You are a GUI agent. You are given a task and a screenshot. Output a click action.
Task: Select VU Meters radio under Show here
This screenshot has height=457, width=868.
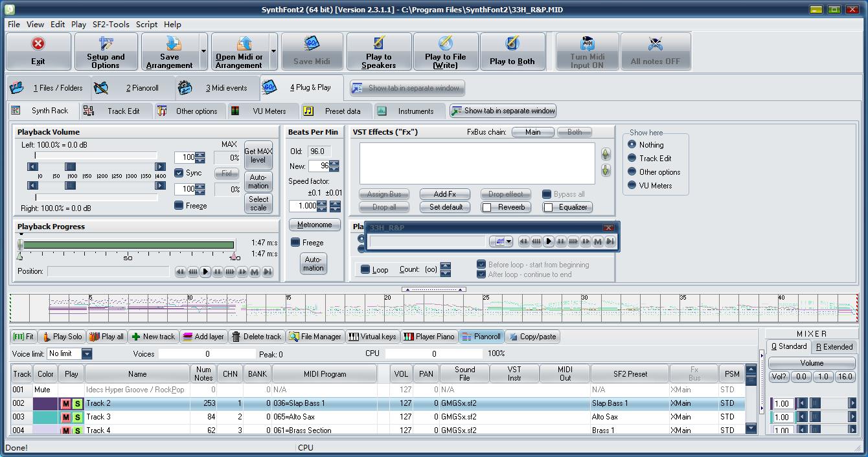pyautogui.click(x=632, y=185)
